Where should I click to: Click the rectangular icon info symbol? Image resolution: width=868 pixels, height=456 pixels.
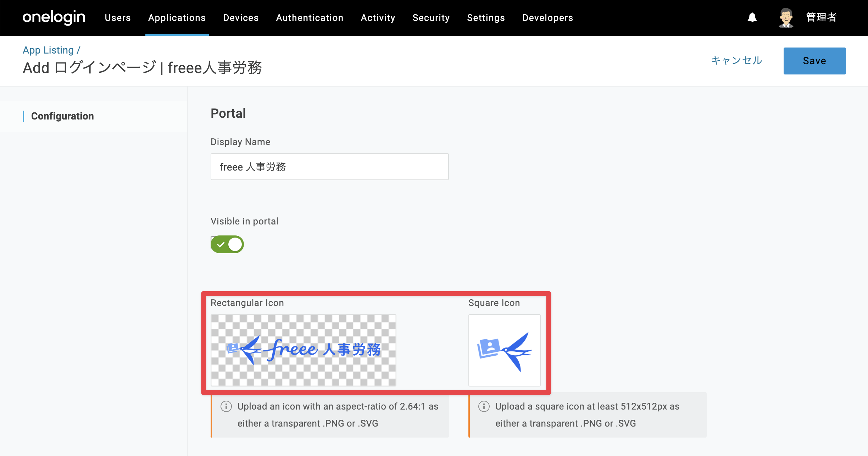coord(226,406)
